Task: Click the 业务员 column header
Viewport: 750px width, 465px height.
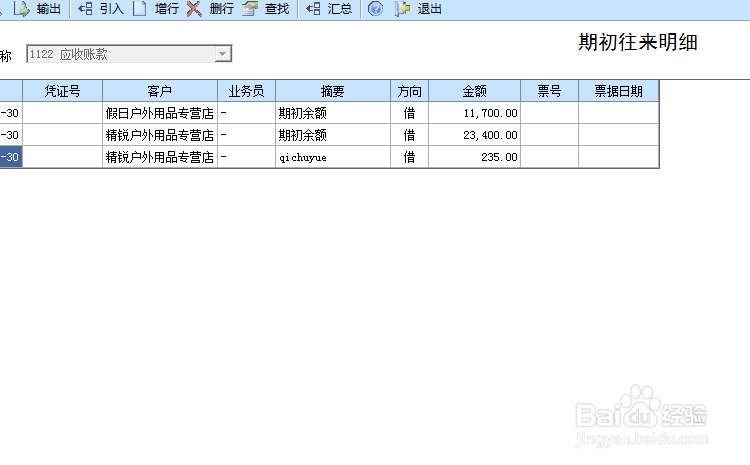Action: [x=246, y=91]
